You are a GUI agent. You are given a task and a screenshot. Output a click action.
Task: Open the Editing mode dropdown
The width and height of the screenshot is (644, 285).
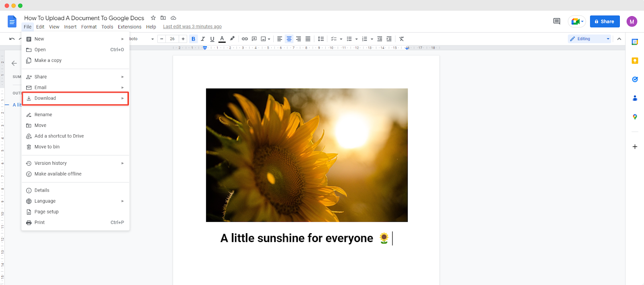click(590, 39)
